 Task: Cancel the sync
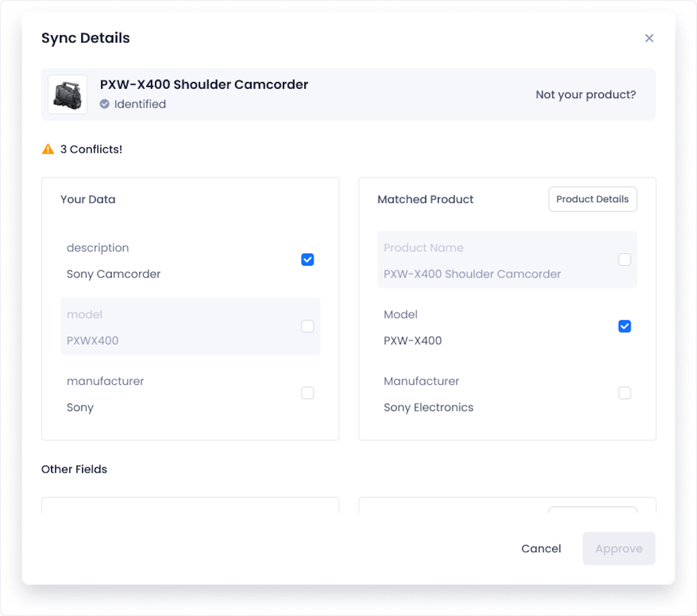pyautogui.click(x=541, y=549)
